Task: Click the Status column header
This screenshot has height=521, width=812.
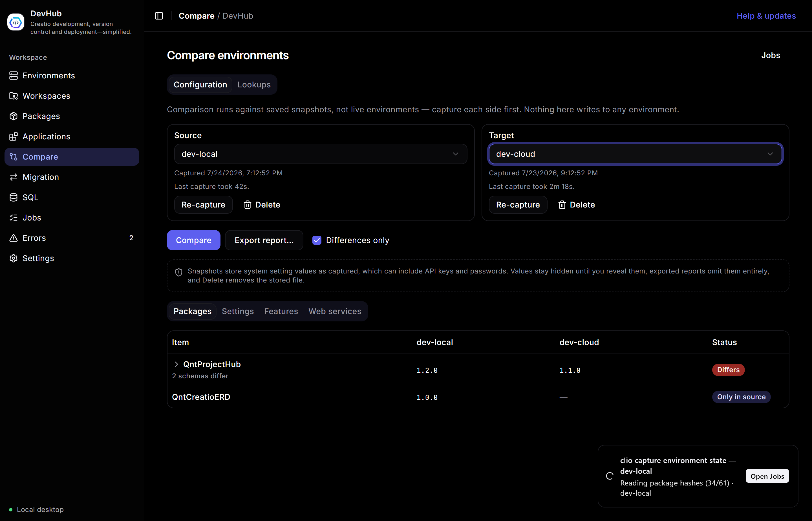Action: tap(724, 342)
